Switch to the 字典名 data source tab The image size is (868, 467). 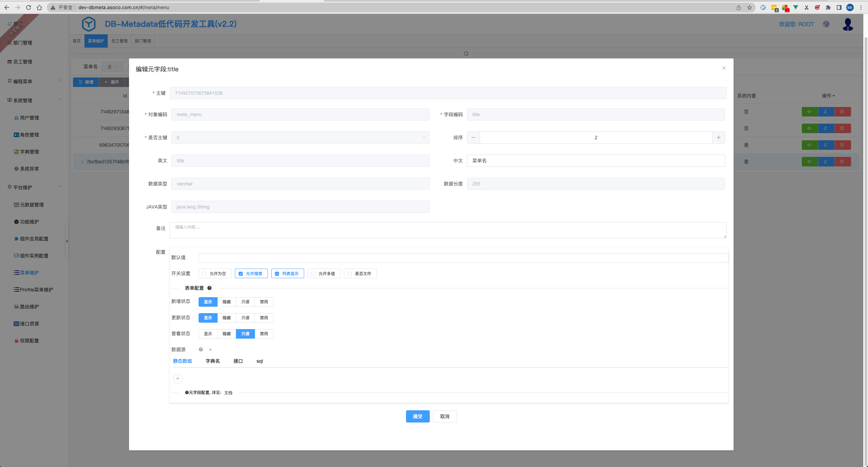pos(213,361)
